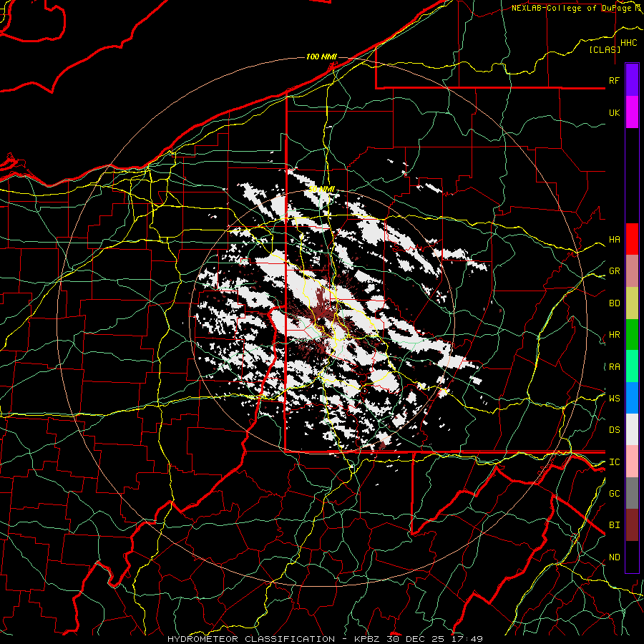
Task: Select the IC ice crystals pink swatch
Action: pyautogui.click(x=632, y=462)
